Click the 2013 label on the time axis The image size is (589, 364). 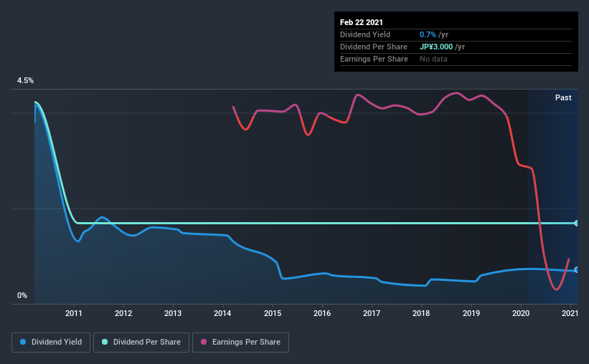173,313
